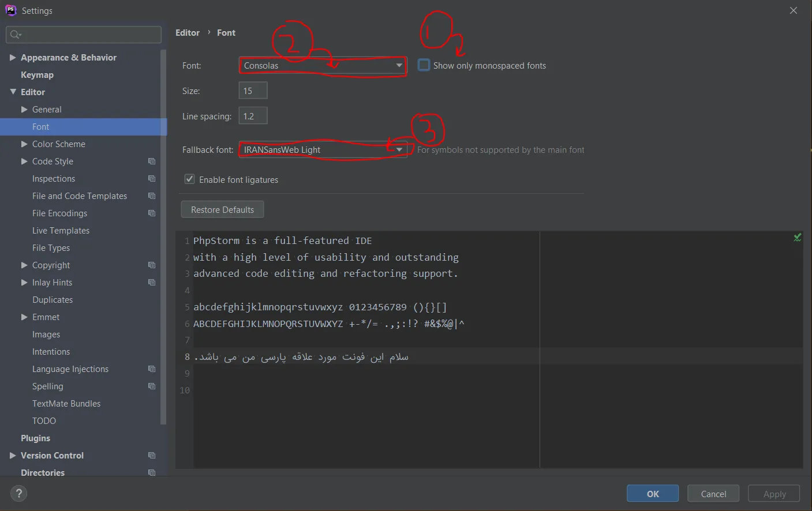Click the Line spacing field containing 1.2
This screenshot has height=511, width=812.
coord(253,116)
